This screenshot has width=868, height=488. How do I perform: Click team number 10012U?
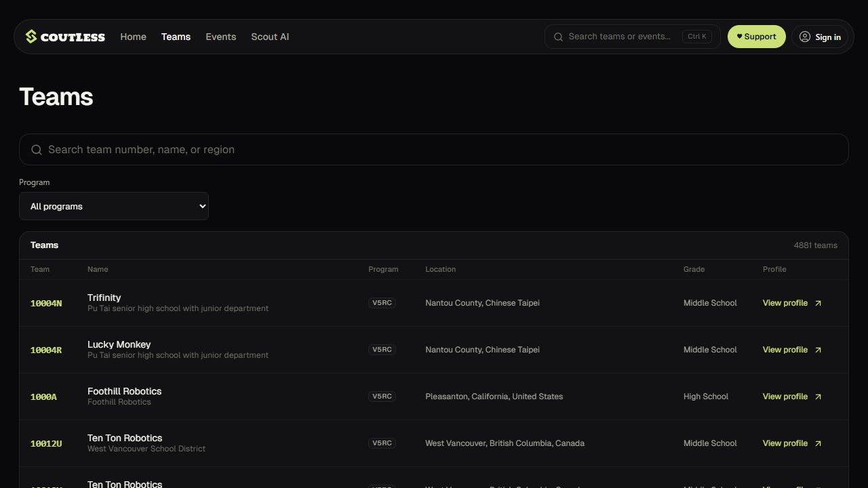point(46,443)
